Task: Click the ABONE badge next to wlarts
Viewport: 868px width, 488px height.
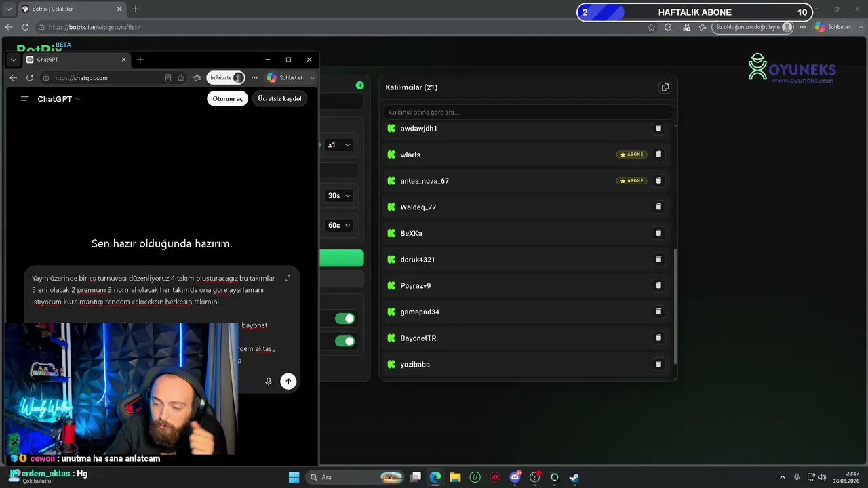Action: pyautogui.click(x=632, y=155)
